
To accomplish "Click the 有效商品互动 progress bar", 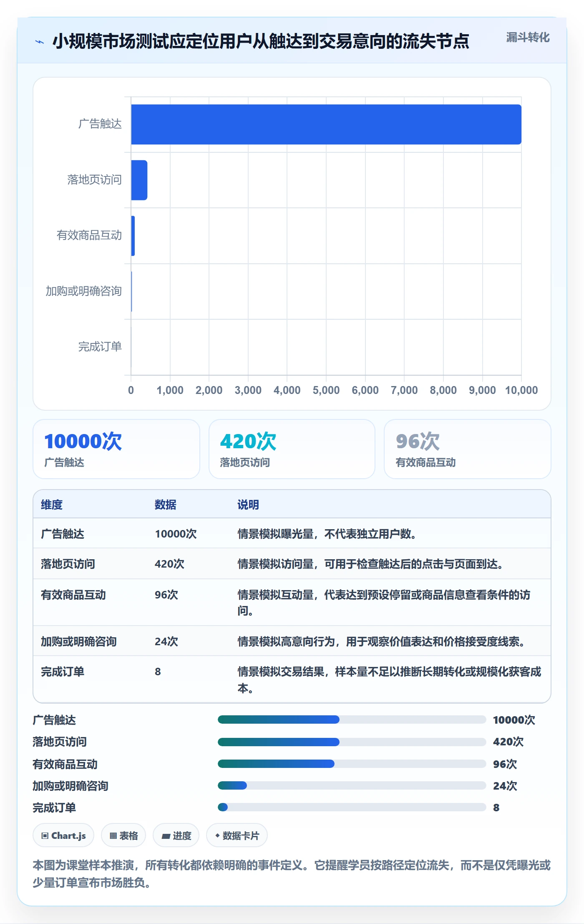I will [x=352, y=764].
